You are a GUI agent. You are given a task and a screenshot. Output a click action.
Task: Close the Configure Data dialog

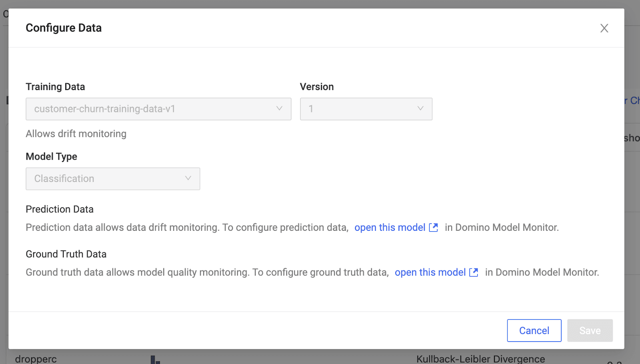pyautogui.click(x=604, y=28)
